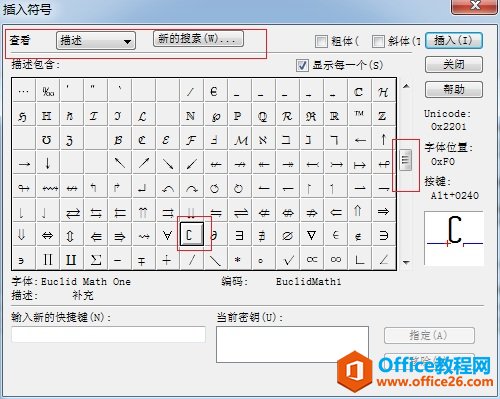500x399 pixels.
Task: Open 帮助 help button
Action: pos(454,89)
